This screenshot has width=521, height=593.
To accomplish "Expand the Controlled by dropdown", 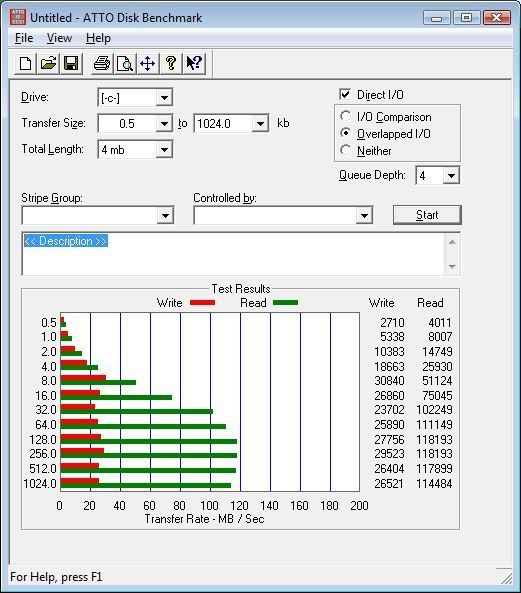I will [364, 216].
